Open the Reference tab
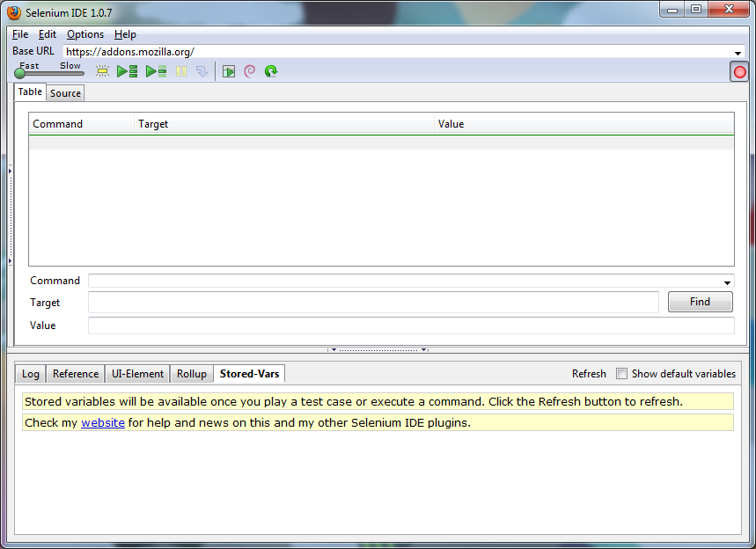The image size is (756, 549). pyautogui.click(x=76, y=374)
